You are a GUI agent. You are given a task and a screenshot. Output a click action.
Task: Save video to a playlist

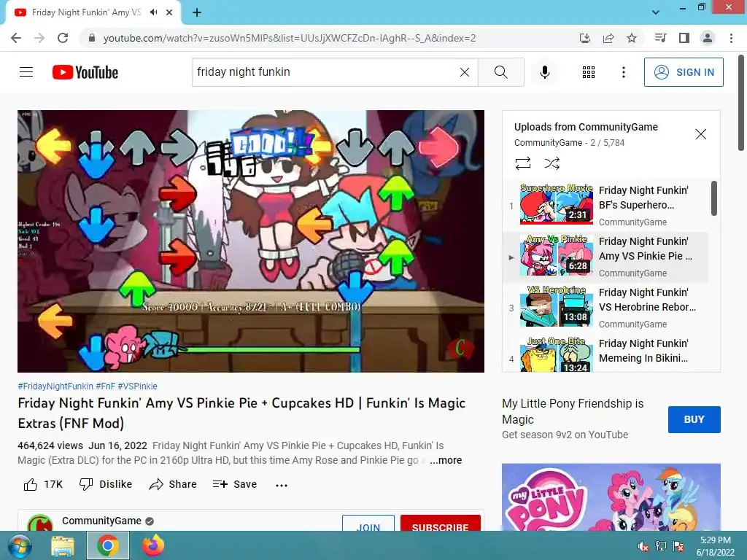tap(234, 484)
